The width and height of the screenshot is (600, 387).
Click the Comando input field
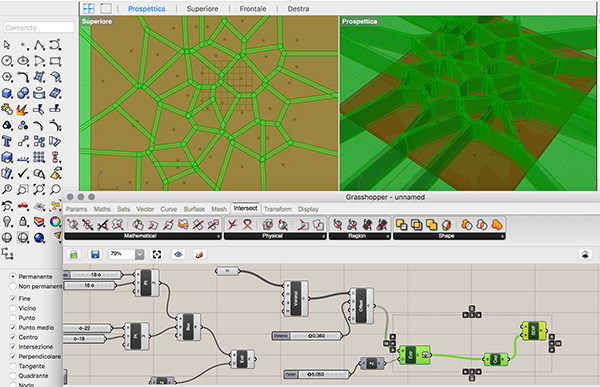39,28
